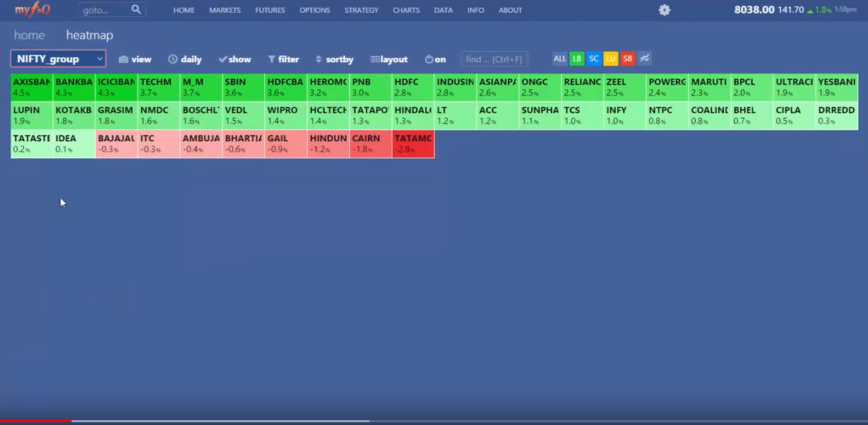
Task: Click the PNB 3.0% tile
Action: click(x=371, y=88)
